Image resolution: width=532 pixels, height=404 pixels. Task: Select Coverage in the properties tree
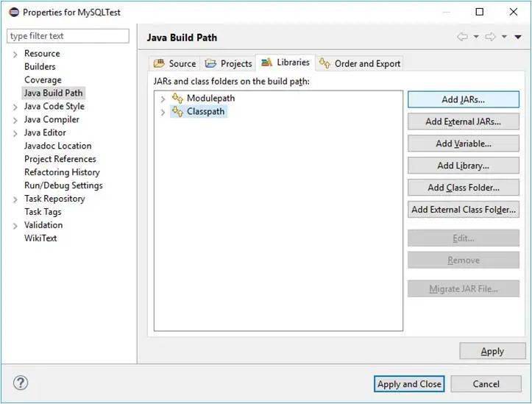tap(43, 80)
